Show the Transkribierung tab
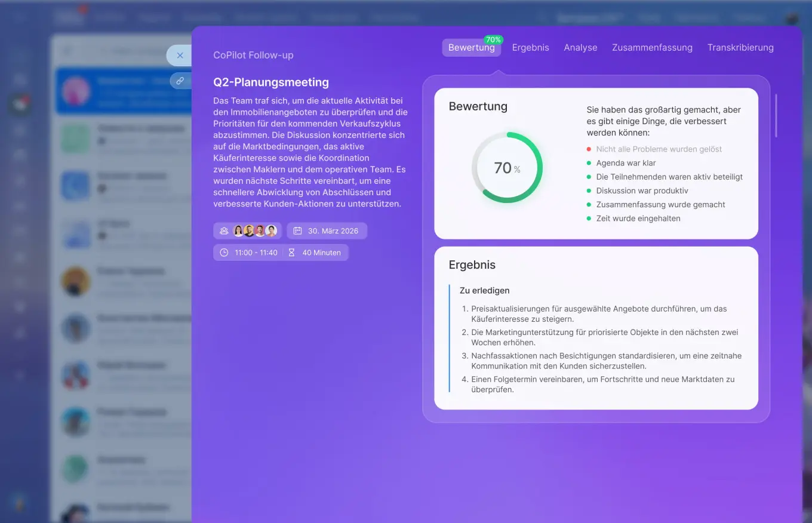Image resolution: width=812 pixels, height=523 pixels. [x=740, y=48]
